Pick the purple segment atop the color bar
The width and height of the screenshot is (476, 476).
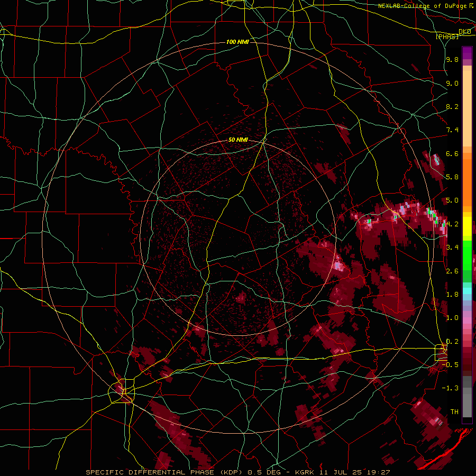point(467,53)
